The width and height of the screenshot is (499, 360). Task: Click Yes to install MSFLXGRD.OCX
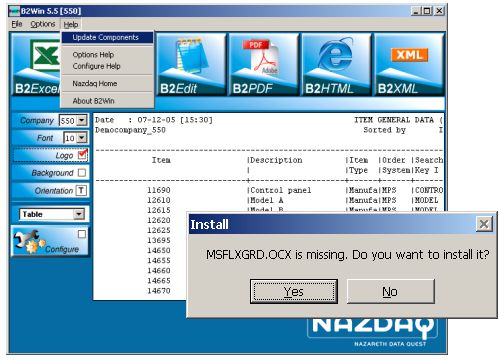[294, 291]
